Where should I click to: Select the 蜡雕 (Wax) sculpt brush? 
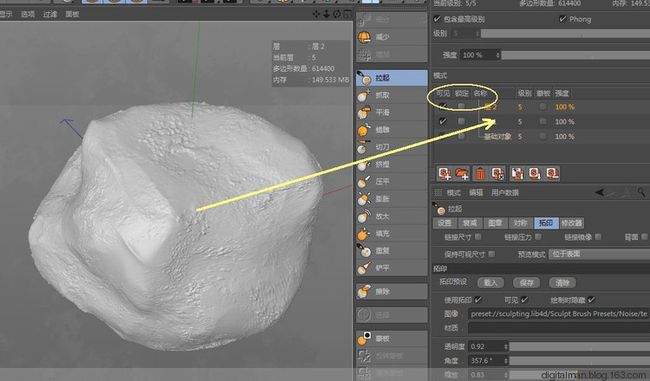pos(392,130)
